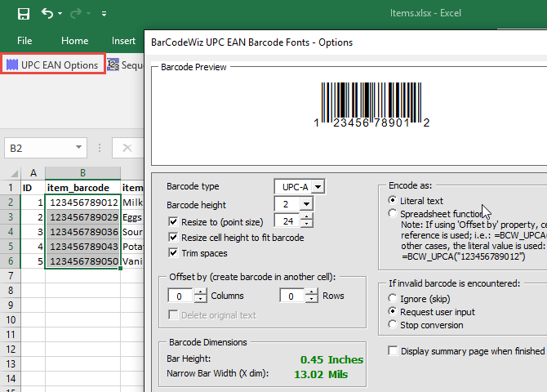Select row 1 header
This screenshot has height=392, width=547.
point(11,188)
